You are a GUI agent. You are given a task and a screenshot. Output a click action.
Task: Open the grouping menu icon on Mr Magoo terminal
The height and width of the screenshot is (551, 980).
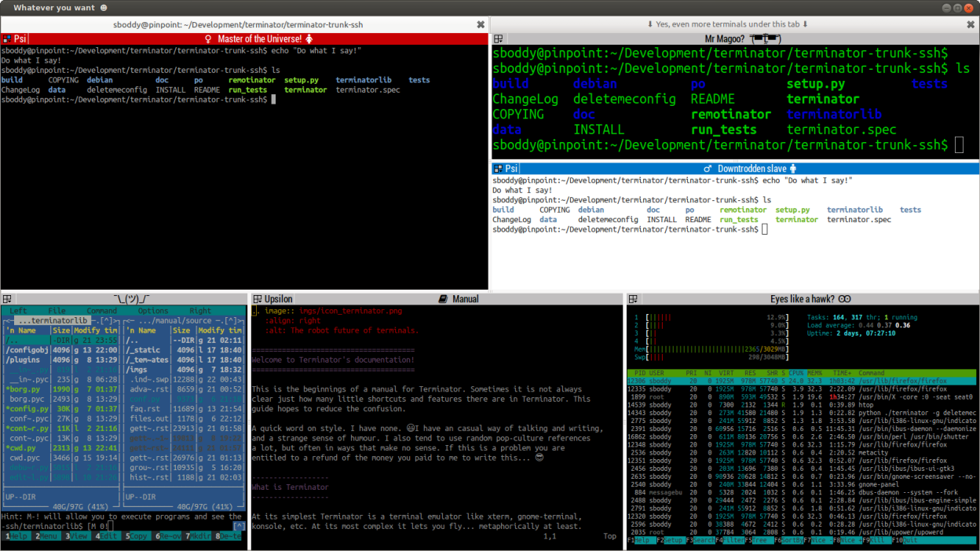coord(498,38)
